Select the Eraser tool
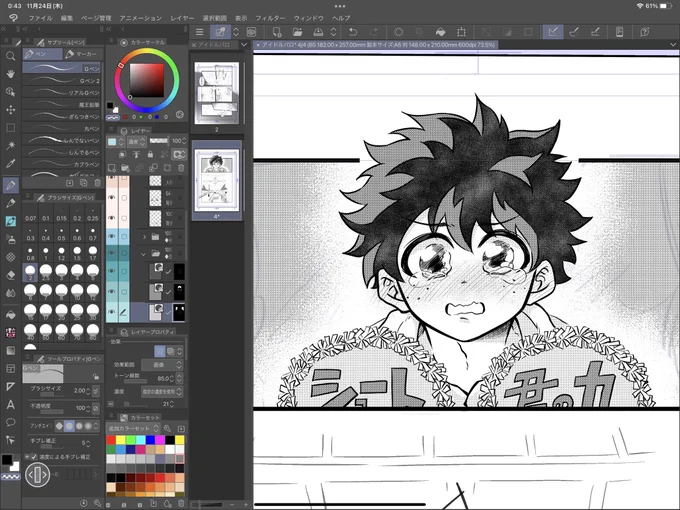680x510 pixels. click(10, 275)
